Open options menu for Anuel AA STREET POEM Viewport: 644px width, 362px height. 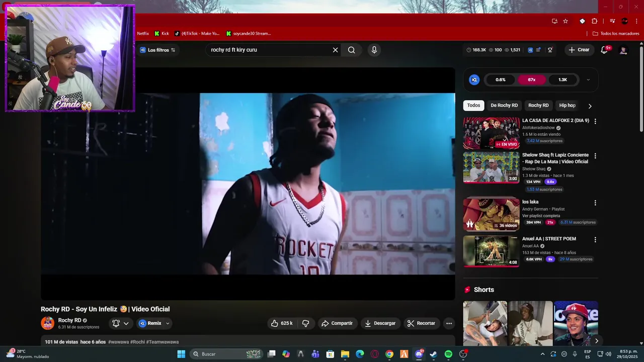(595, 240)
